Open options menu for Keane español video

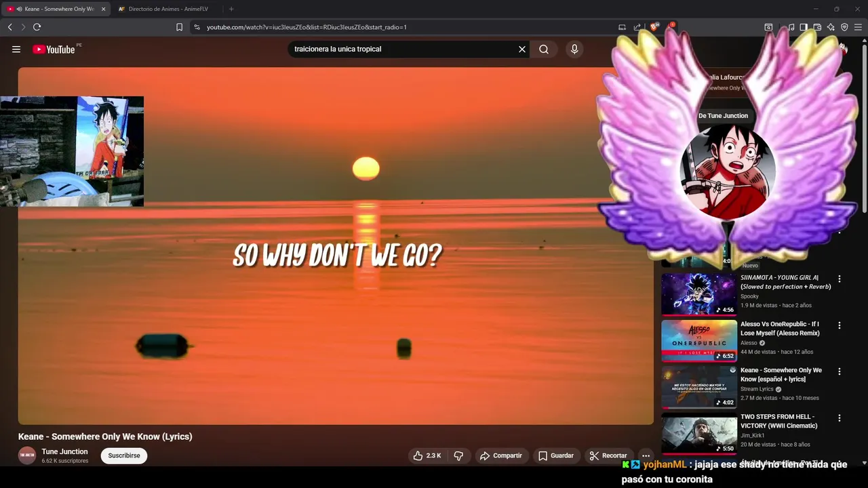pos(840,371)
